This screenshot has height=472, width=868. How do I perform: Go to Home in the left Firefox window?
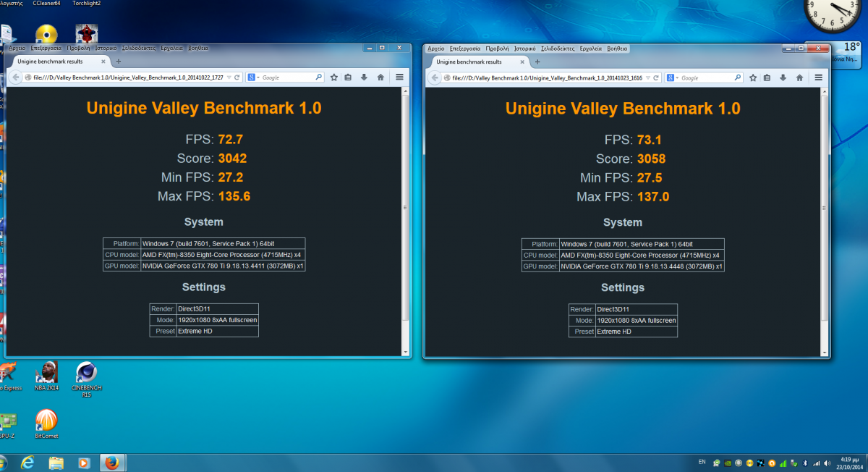380,77
